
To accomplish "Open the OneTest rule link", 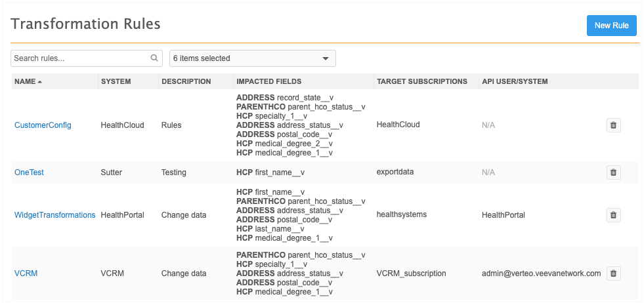I will click(x=29, y=172).
